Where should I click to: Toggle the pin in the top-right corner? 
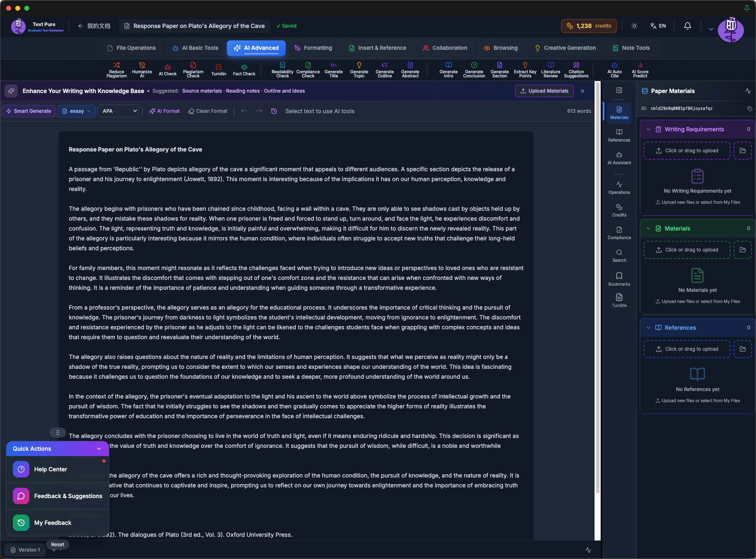[x=747, y=8]
